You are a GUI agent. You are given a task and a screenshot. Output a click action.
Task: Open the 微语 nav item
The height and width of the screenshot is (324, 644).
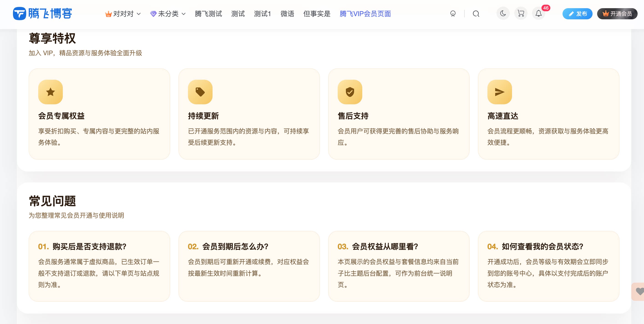[287, 14]
